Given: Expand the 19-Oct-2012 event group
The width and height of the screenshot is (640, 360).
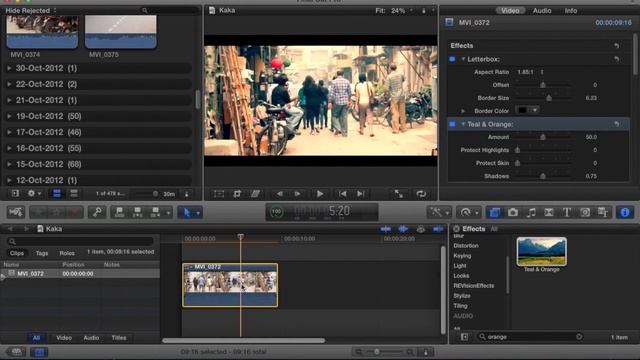Looking at the screenshot, I should [9, 116].
